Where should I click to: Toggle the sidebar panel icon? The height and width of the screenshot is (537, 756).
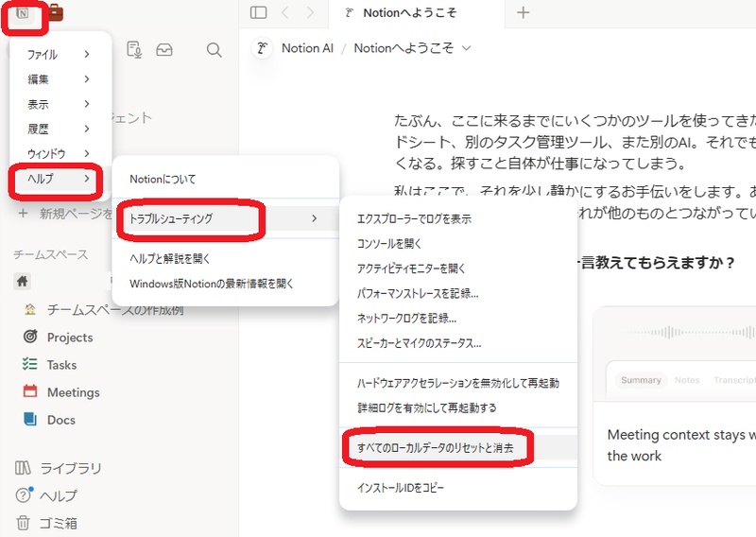point(258,12)
